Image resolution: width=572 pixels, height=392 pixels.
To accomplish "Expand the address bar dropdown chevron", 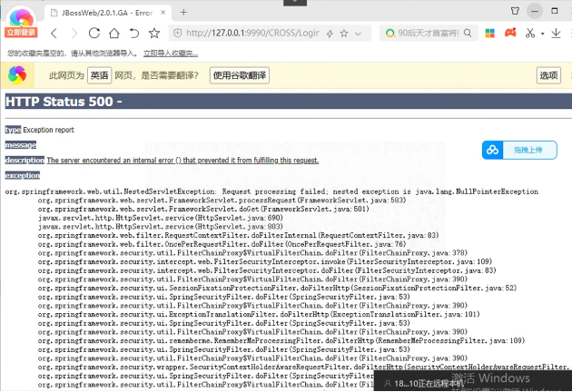I will (x=358, y=34).
